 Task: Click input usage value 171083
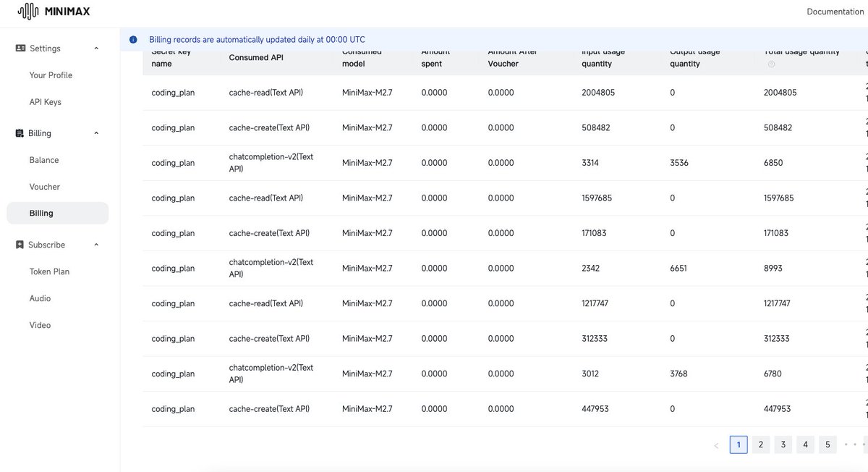coord(594,233)
